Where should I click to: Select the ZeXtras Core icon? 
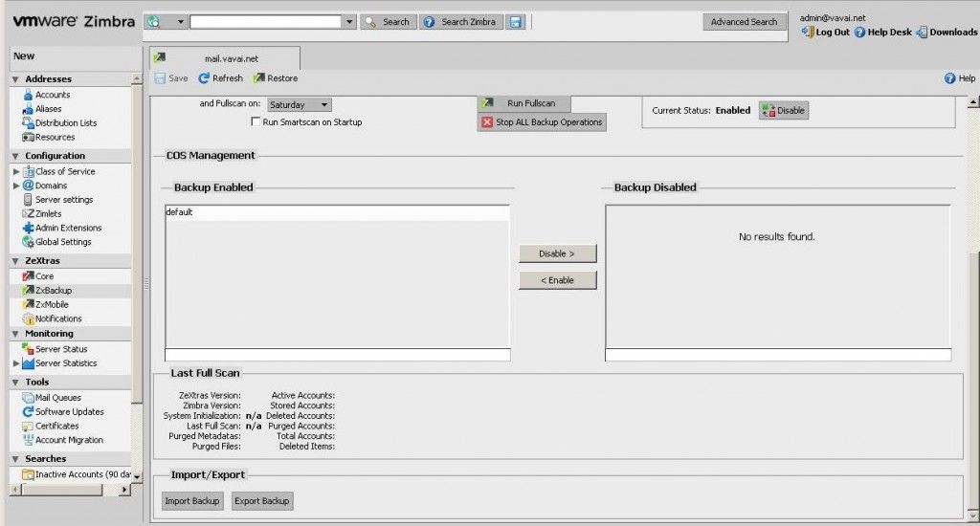pos(28,276)
